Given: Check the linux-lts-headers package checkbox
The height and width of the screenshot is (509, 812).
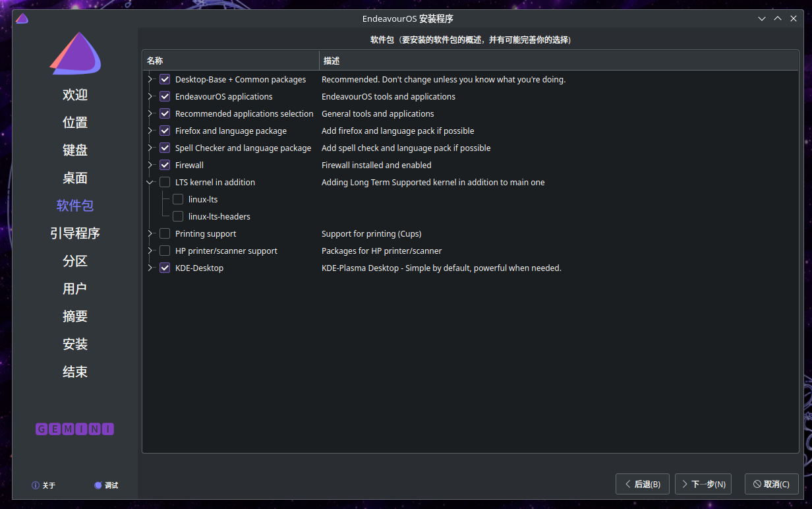Looking at the screenshot, I should pos(178,216).
